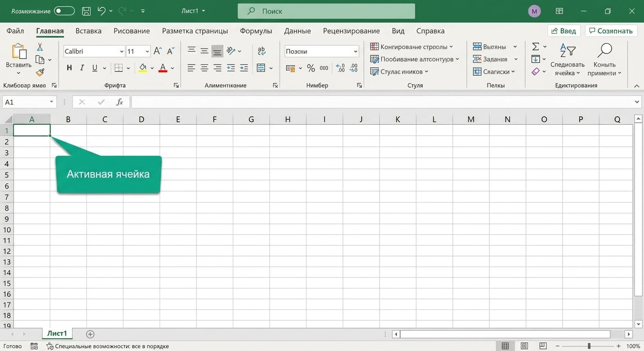
Task: Toggle Bold formatting
Action: point(69,68)
